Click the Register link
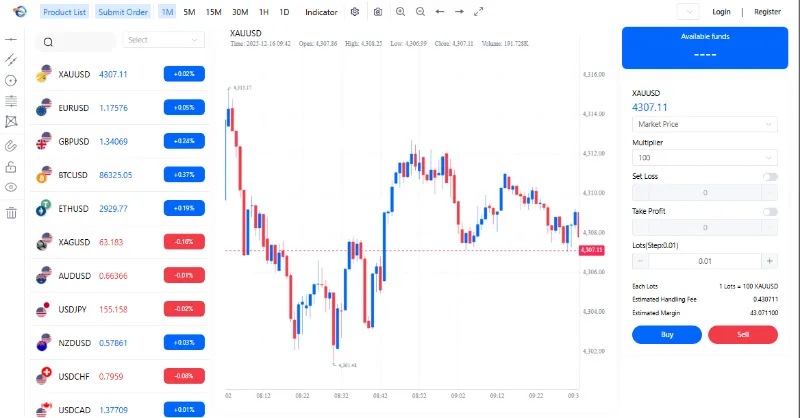The height and width of the screenshot is (418, 800). 767,12
